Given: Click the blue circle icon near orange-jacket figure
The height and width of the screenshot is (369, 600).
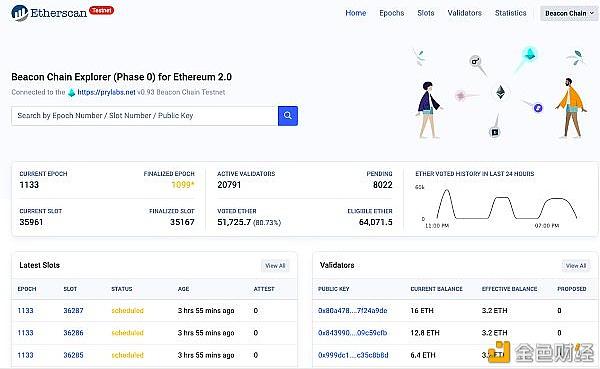Looking at the screenshot, I should click(x=538, y=108).
